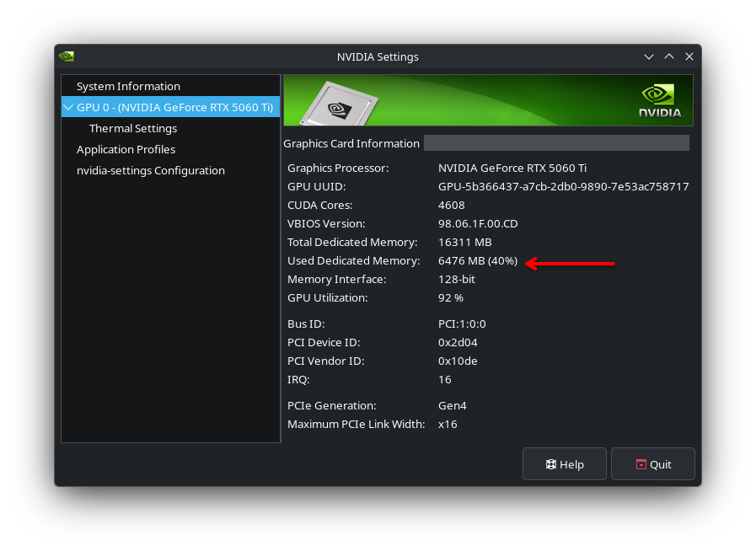Click the Maximum PCIe Link Width value x16
Image resolution: width=756 pixels, height=551 pixels.
448,425
